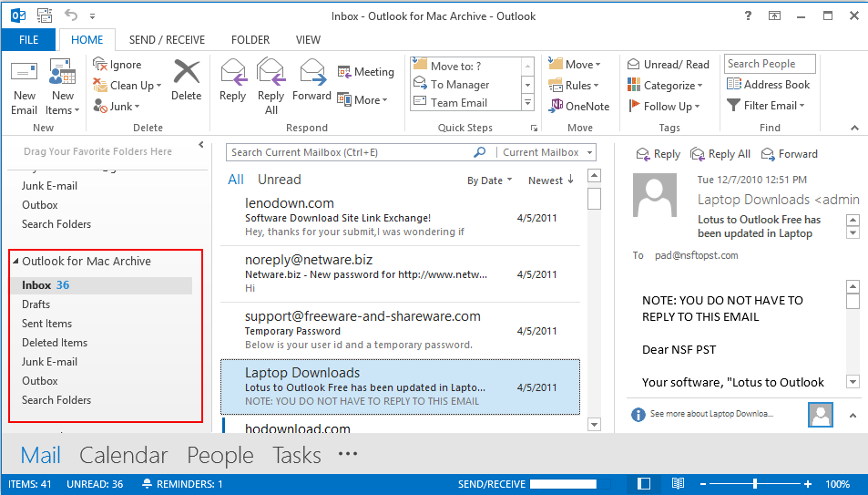The width and height of the screenshot is (868, 495).
Task: Click the Search People field
Action: pos(770,64)
